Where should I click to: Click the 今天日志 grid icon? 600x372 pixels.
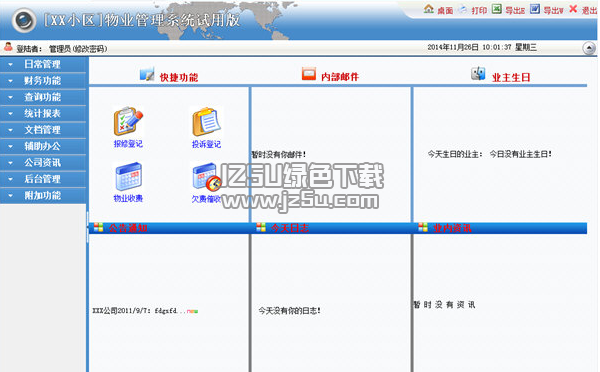[x=261, y=227]
